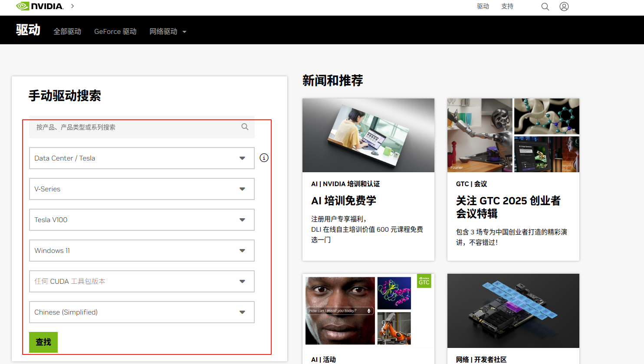Open the 网络 | 开发者社区 card image
644x364 pixels.
[x=513, y=311]
